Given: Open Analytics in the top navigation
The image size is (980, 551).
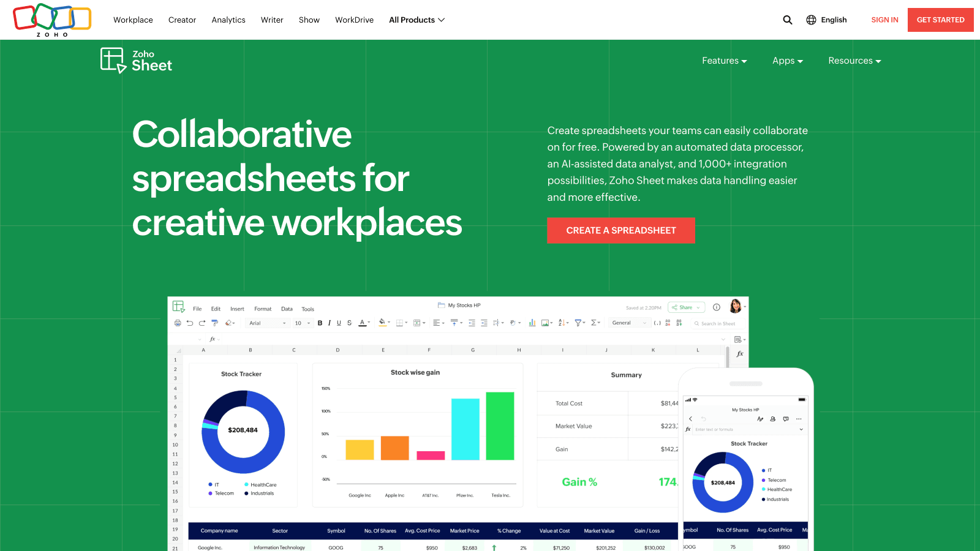Looking at the screenshot, I should tap(228, 20).
